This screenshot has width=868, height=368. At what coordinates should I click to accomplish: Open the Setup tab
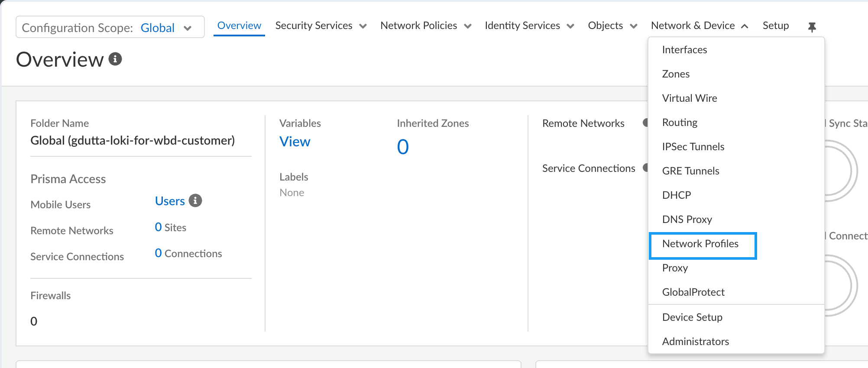[x=776, y=26]
